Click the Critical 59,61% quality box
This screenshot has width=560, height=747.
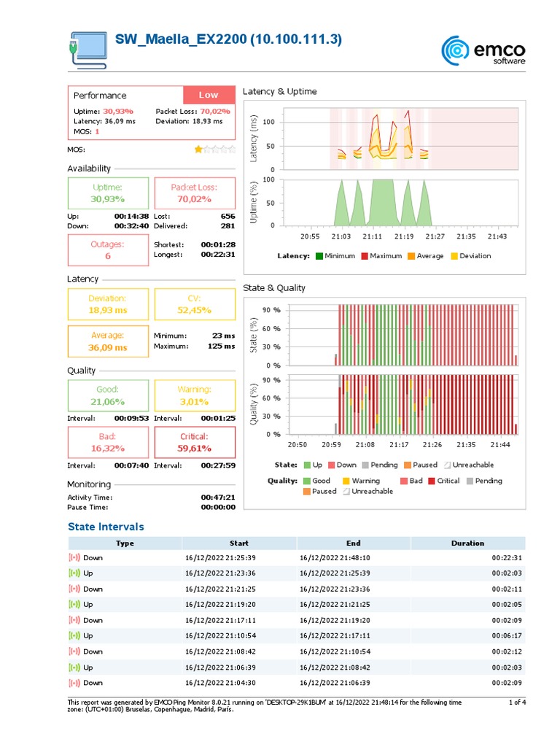click(195, 443)
